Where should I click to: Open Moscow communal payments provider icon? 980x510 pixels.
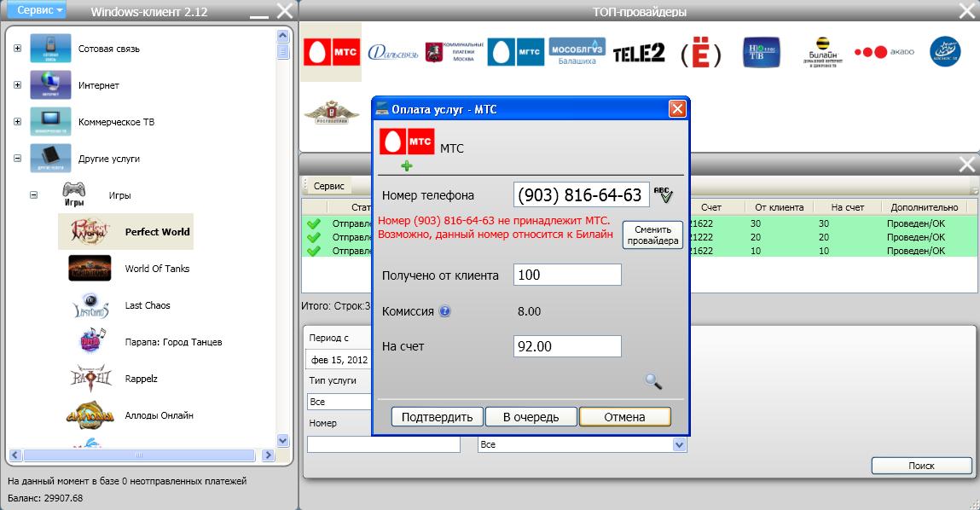point(455,52)
